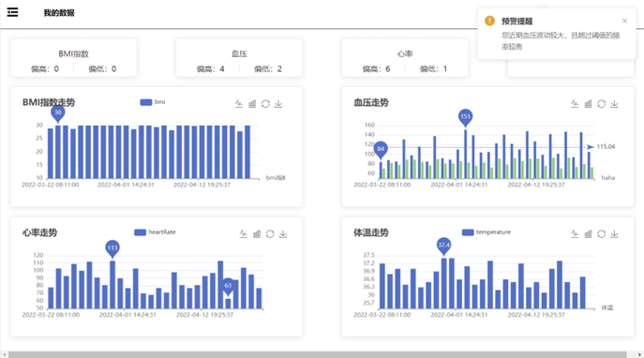The height and width of the screenshot is (358, 644).
Task: Click 偏高: 0 in the BMI指数 card
Action: (45, 68)
